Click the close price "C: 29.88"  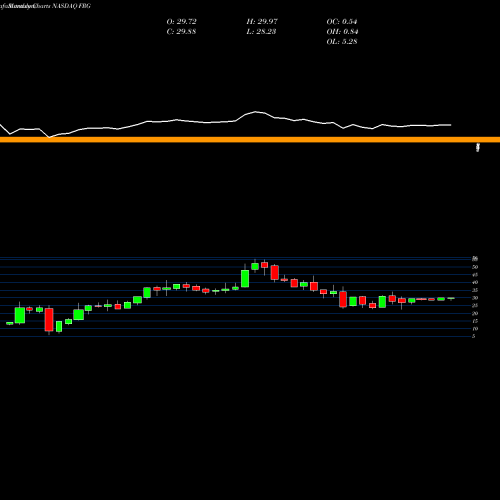(181, 32)
